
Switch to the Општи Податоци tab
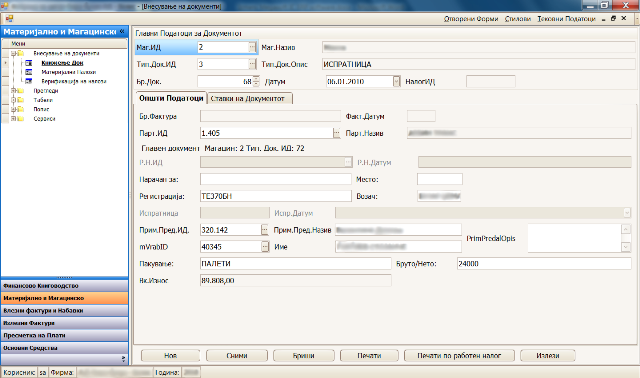(171, 98)
